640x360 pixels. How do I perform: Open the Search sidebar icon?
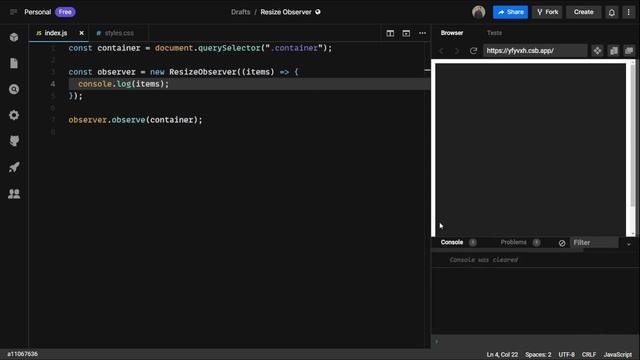pos(14,89)
